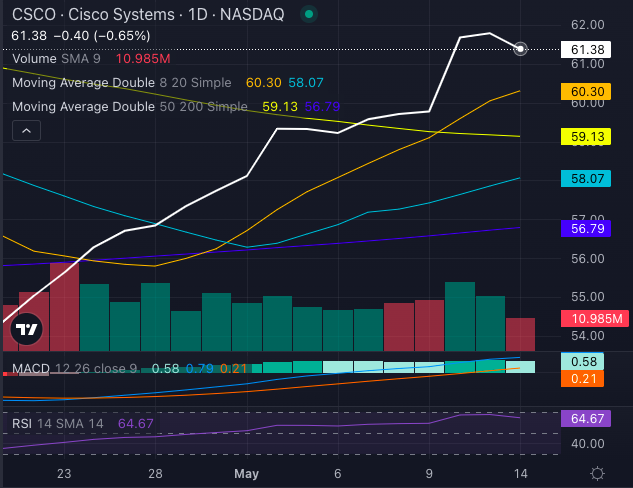Click the 28 date on time axis
The image size is (633, 488).
pyautogui.click(x=155, y=473)
